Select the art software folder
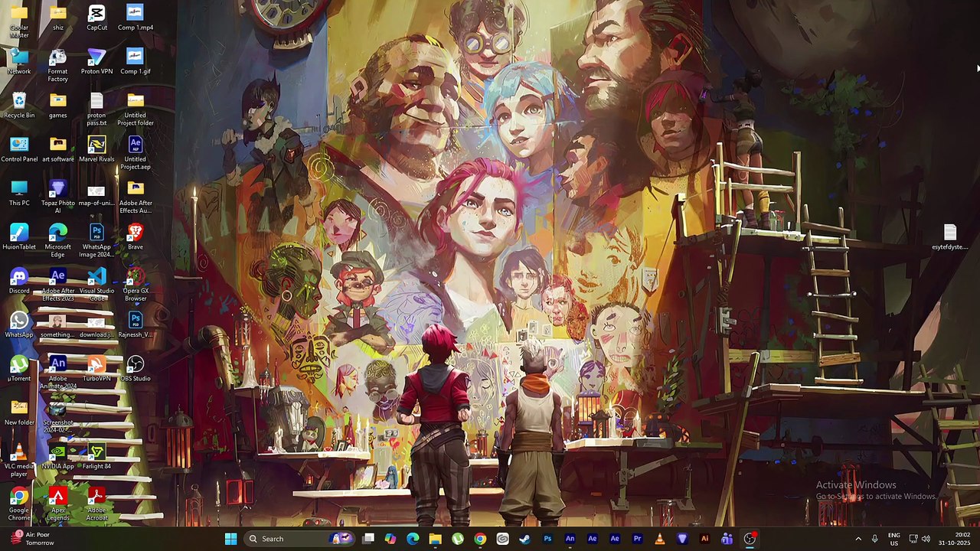Viewport: 980px width, 551px height. (x=57, y=149)
